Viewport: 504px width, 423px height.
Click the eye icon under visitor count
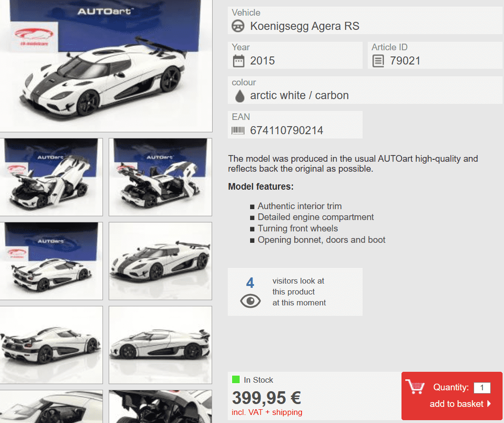tap(251, 301)
